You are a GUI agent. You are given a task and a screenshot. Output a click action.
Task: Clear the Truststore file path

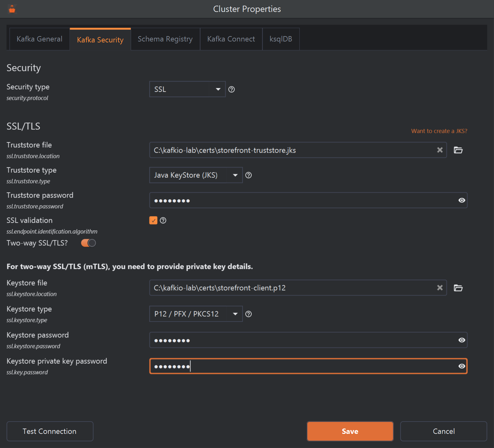point(440,150)
